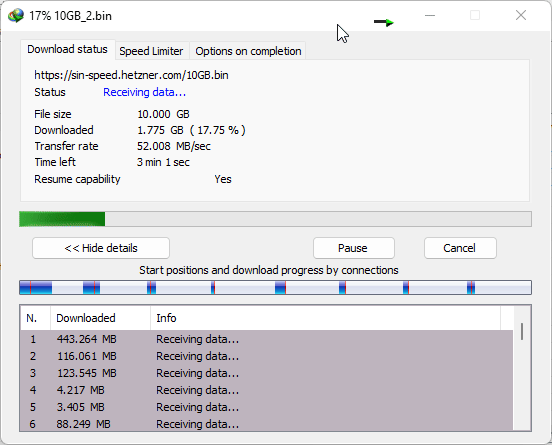Click the IDM globe icon in title bar

click(x=16, y=16)
